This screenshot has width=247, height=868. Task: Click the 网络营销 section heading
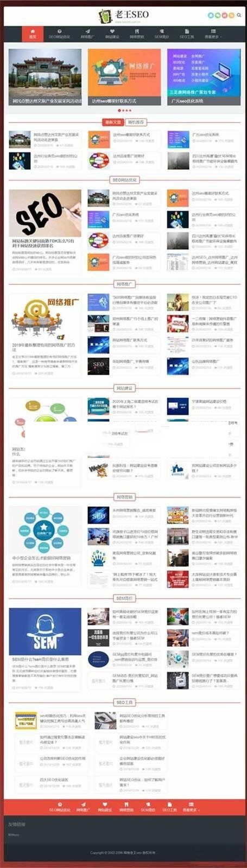point(124,497)
